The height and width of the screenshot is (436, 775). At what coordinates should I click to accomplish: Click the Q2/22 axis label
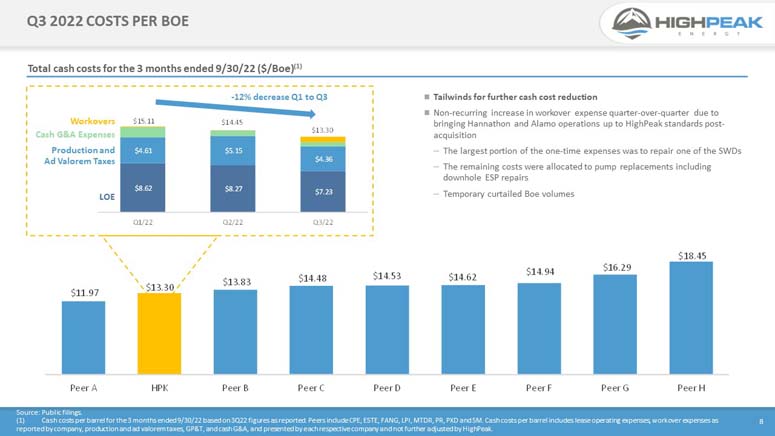[233, 222]
